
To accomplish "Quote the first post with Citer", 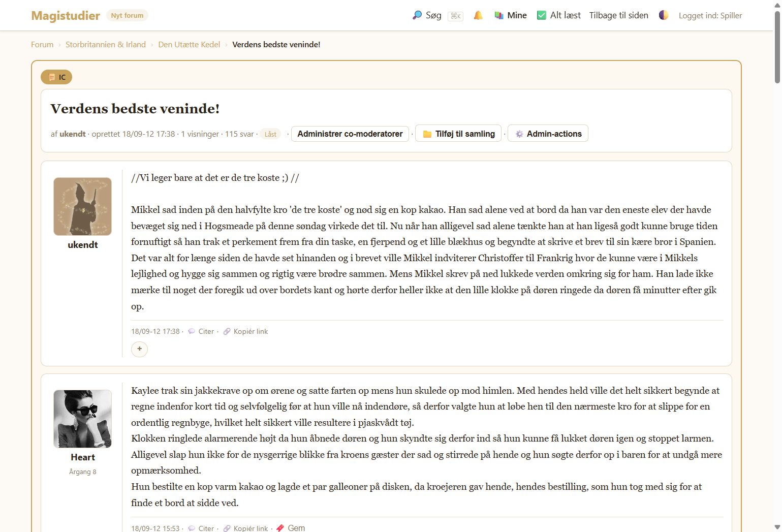I will (x=202, y=331).
